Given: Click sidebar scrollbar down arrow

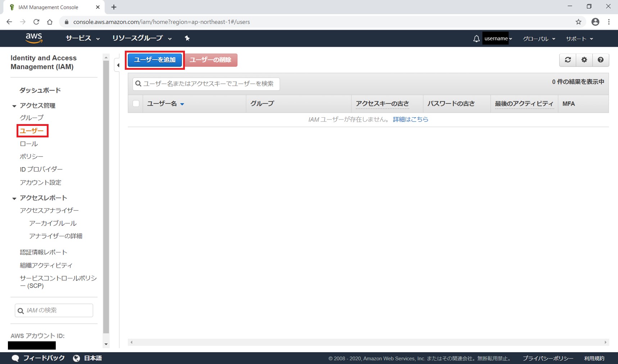Looking at the screenshot, I should point(106,345).
